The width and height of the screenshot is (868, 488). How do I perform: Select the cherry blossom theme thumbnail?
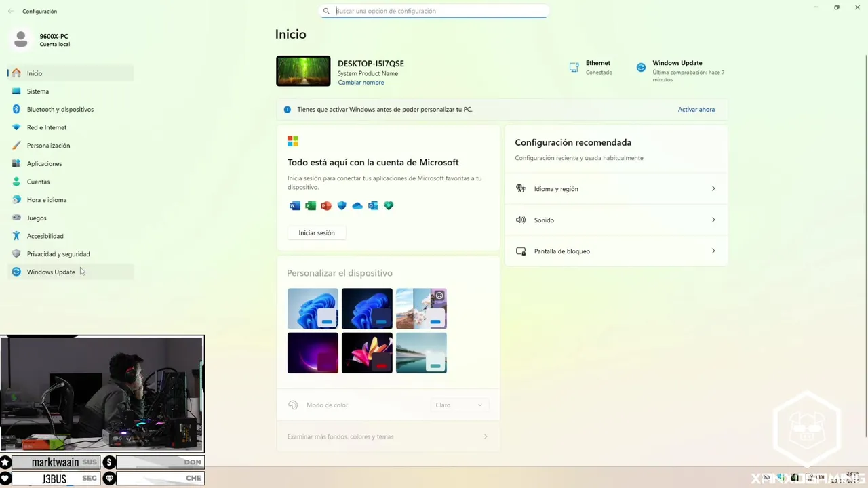coord(421,308)
